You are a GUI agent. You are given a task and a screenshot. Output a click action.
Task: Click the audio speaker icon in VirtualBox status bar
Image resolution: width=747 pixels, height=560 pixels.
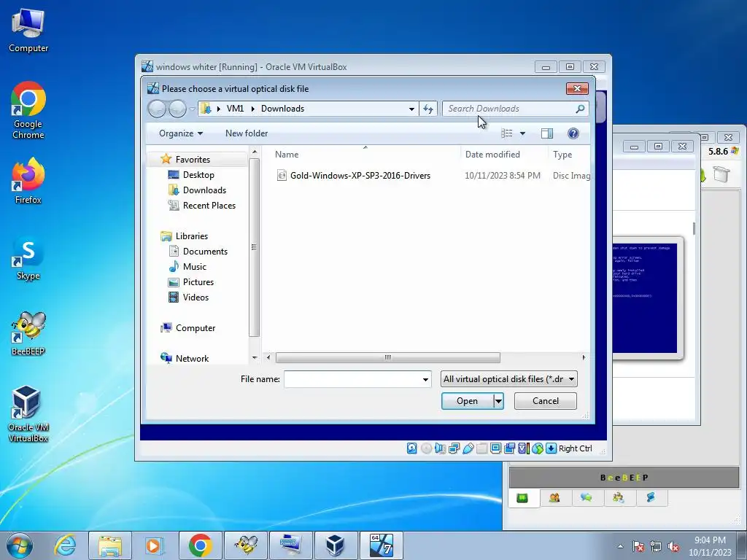point(440,448)
